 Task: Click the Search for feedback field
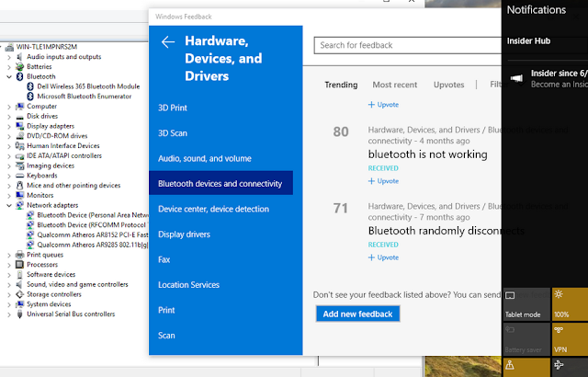tap(408, 45)
